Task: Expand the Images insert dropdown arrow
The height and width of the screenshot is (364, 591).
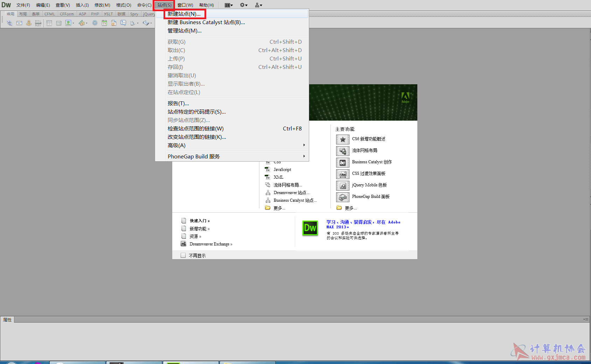Action: (73, 23)
